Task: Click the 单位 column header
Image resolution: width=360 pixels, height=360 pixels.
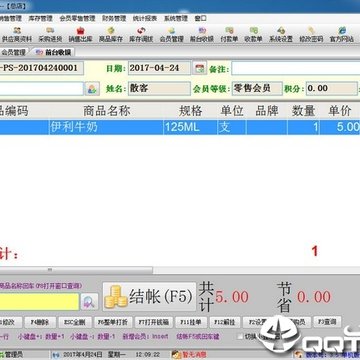Action: pyautogui.click(x=232, y=111)
